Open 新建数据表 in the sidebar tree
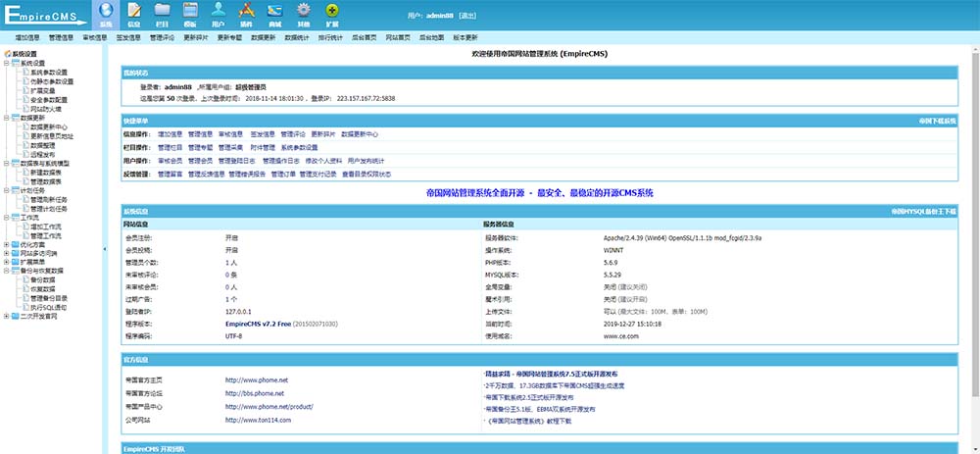The image size is (980, 454). (46, 172)
